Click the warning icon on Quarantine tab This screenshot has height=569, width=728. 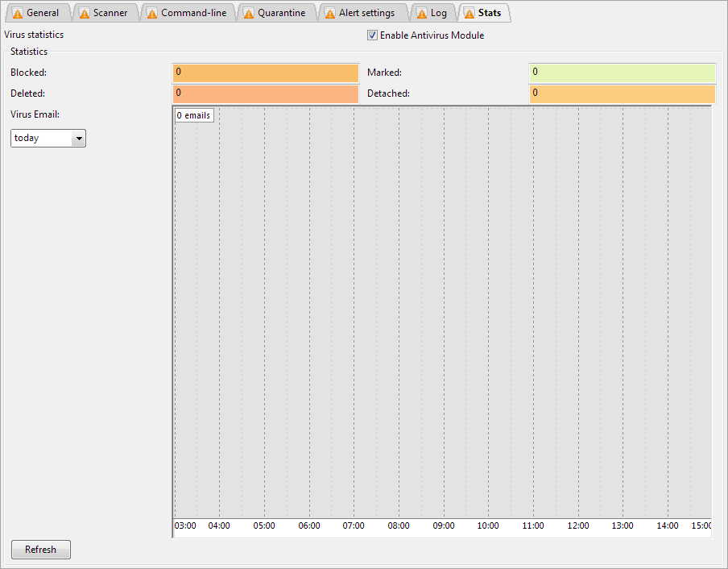click(x=249, y=14)
